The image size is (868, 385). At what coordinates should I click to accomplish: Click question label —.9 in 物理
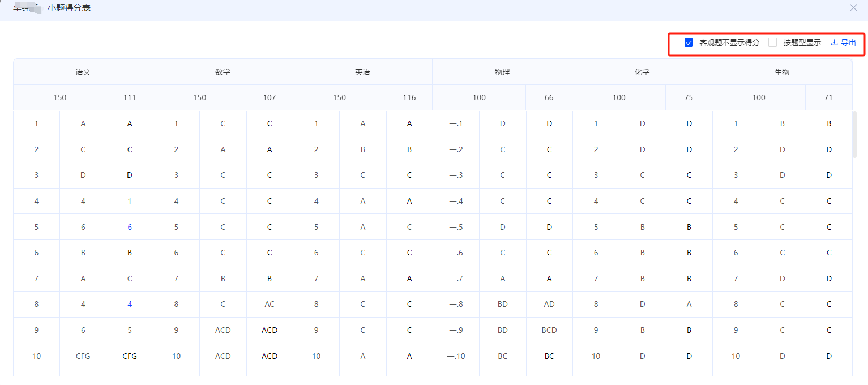click(x=456, y=330)
